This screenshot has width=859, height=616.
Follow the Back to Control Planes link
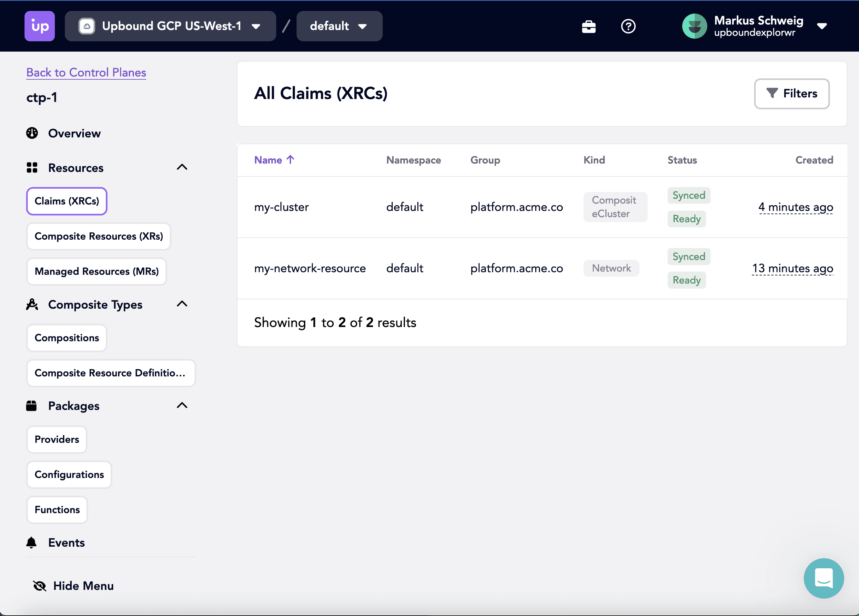point(86,72)
